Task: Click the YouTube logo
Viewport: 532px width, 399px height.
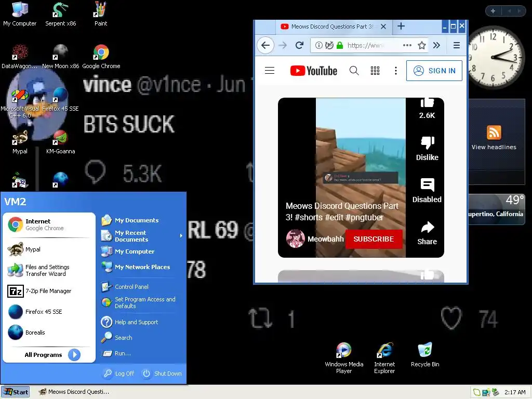Action: (314, 71)
